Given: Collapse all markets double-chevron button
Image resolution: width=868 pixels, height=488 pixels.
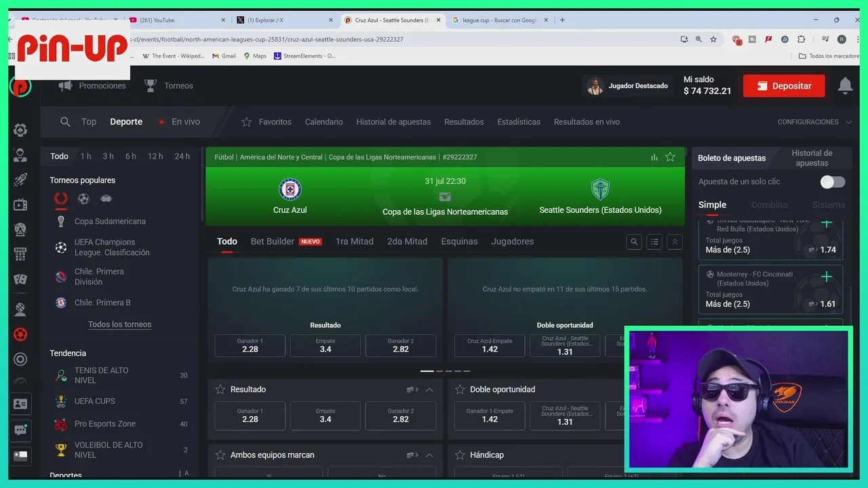Looking at the screenshot, I should coord(675,242).
